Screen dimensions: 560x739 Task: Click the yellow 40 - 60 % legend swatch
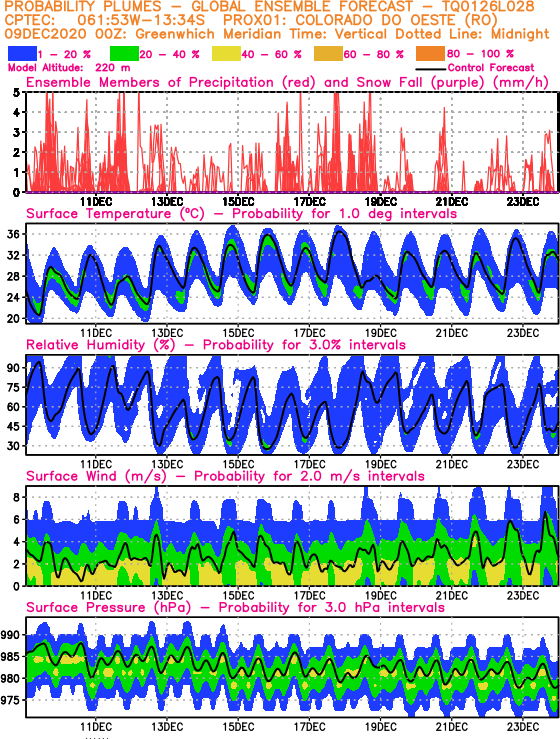pos(226,54)
